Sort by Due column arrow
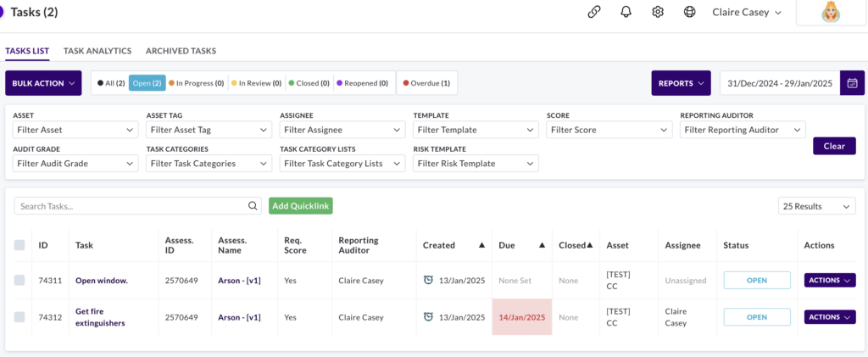This screenshot has height=357, width=868. [542, 245]
